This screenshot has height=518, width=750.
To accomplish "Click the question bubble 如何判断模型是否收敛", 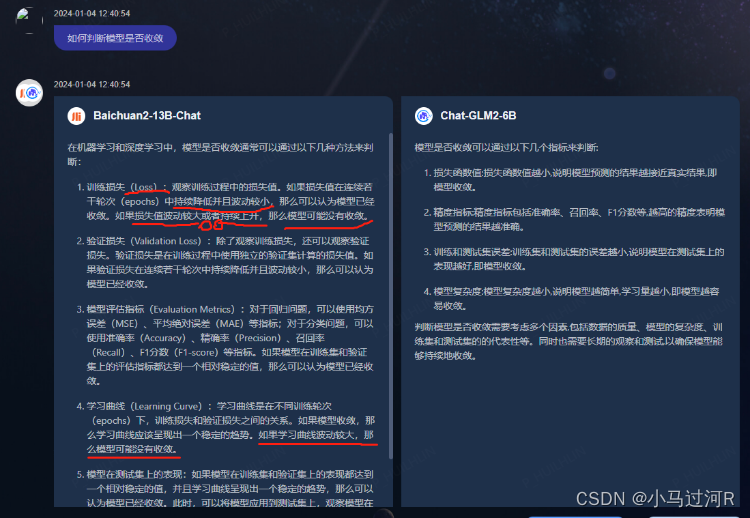I will point(115,38).
